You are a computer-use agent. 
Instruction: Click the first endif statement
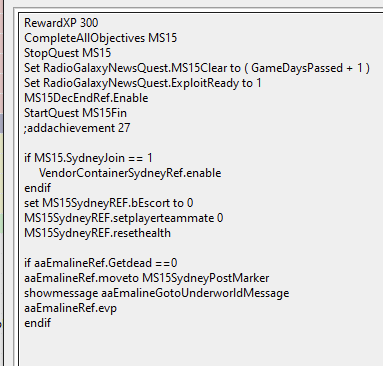click(x=37, y=188)
